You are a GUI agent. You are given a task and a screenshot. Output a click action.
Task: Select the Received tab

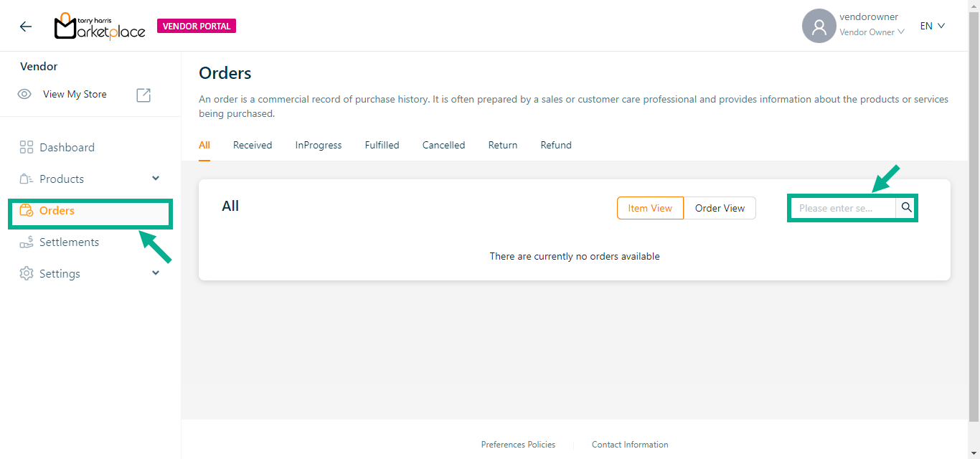coord(253,145)
